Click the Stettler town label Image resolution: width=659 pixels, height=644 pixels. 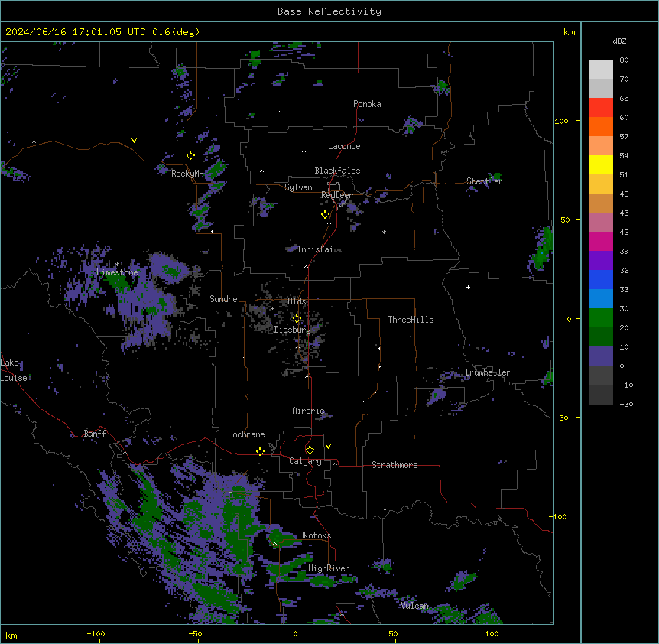click(x=485, y=181)
